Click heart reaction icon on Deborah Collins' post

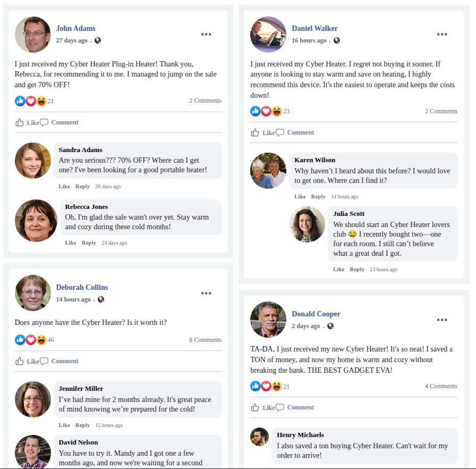(x=31, y=340)
